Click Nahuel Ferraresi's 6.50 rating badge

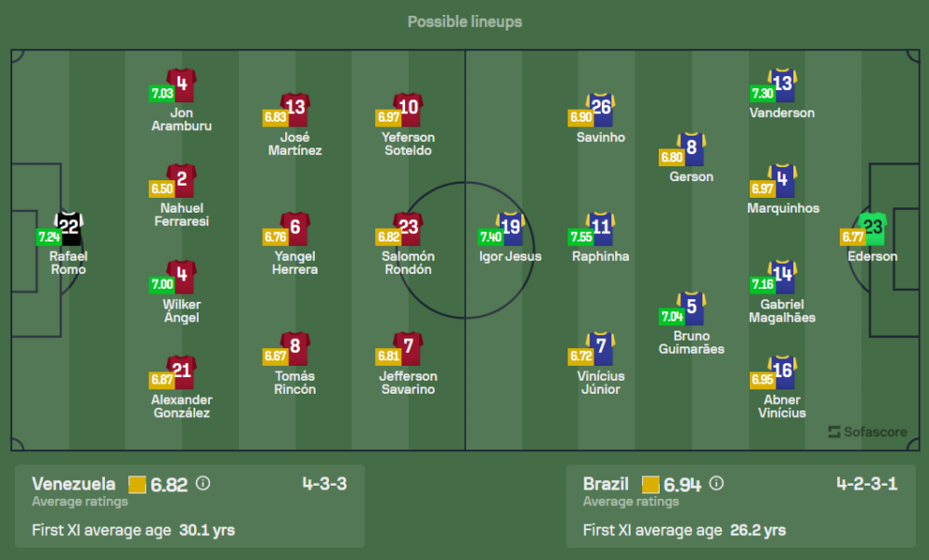coord(162,189)
